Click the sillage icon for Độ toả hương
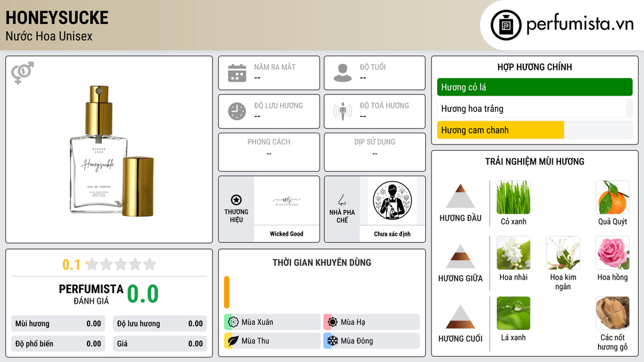Viewport: 644px width, 362px height. click(343, 111)
